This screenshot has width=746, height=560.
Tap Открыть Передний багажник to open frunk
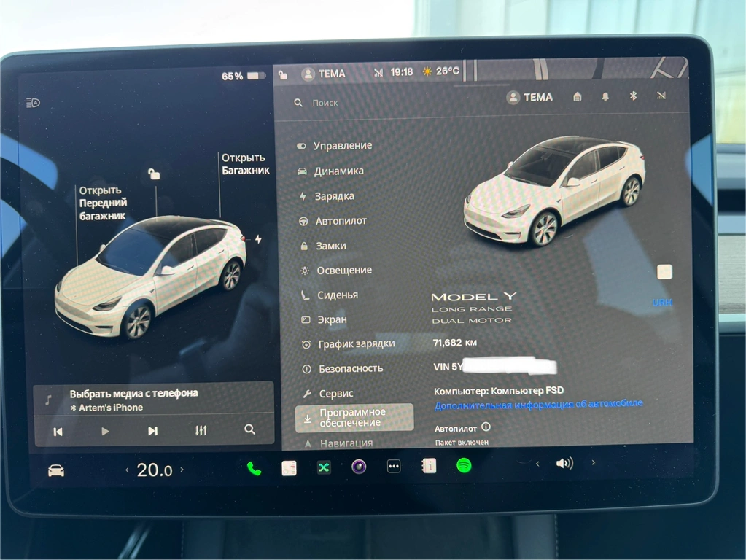click(103, 203)
